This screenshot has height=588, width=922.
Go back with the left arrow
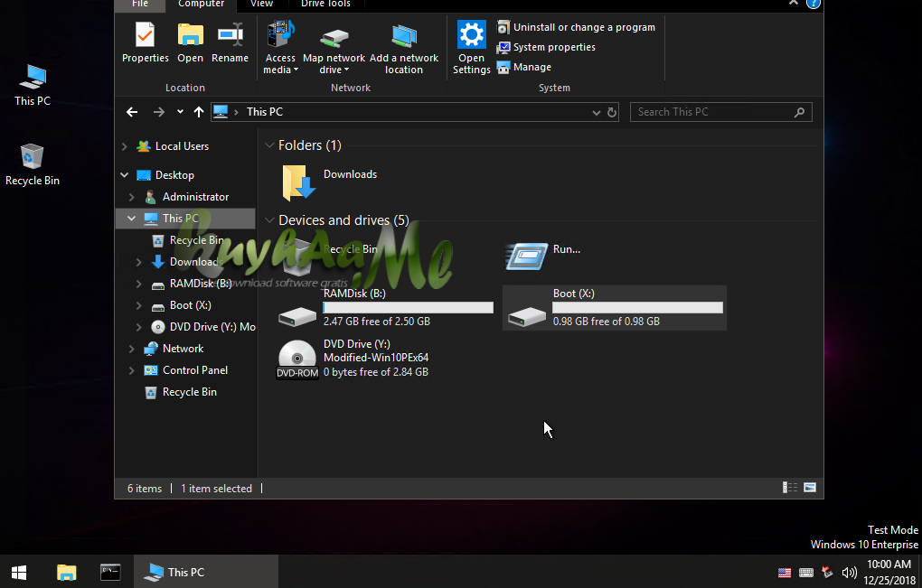[132, 112]
